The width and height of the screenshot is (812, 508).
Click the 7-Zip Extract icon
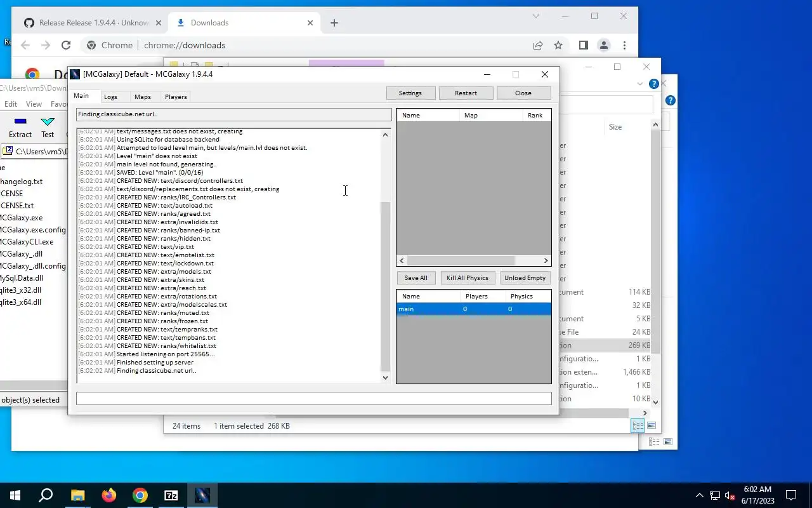click(x=20, y=127)
